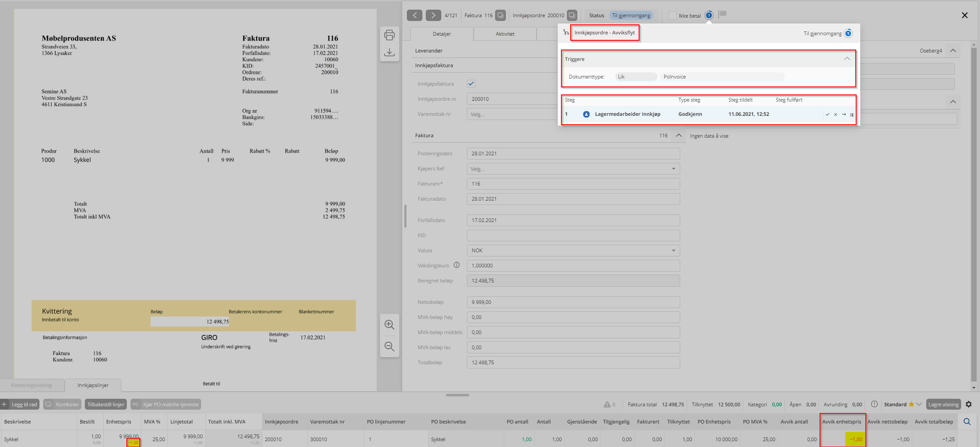Go back to the previous invoice
The height and width of the screenshot is (447, 980).
pyautogui.click(x=414, y=15)
